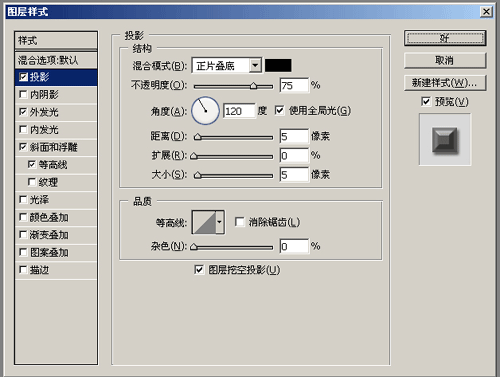Click the angle dial wheel
This screenshot has height=377, width=500.
(205, 111)
